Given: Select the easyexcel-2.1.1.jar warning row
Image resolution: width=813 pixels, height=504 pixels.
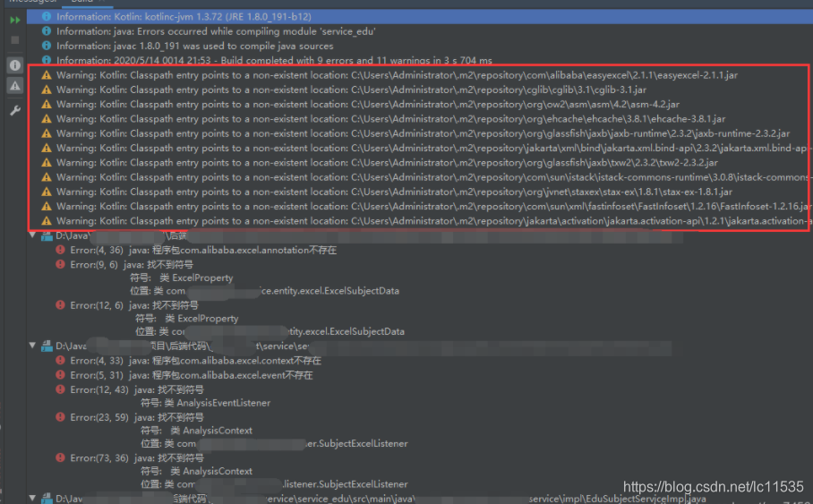Looking at the screenshot, I should coord(418,75).
